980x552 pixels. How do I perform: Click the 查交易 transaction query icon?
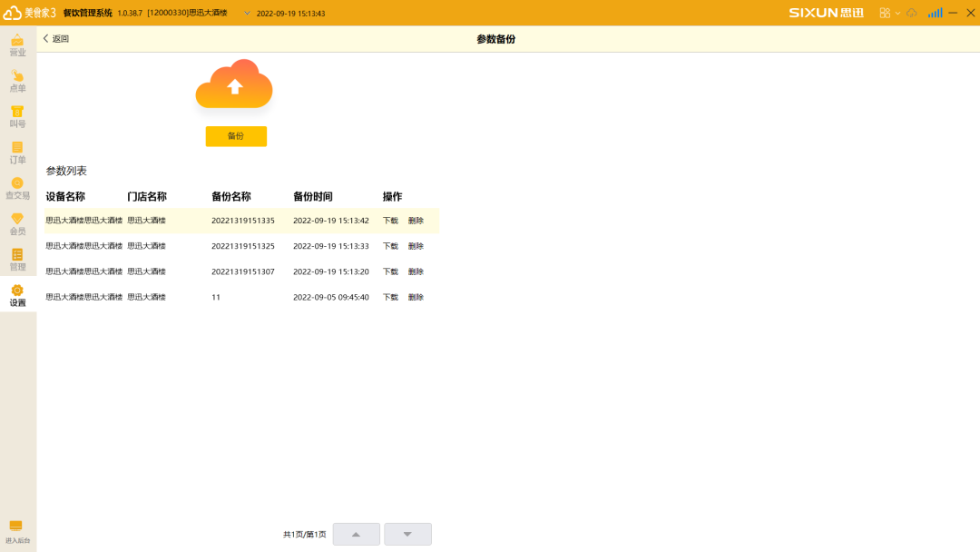pos(18,186)
